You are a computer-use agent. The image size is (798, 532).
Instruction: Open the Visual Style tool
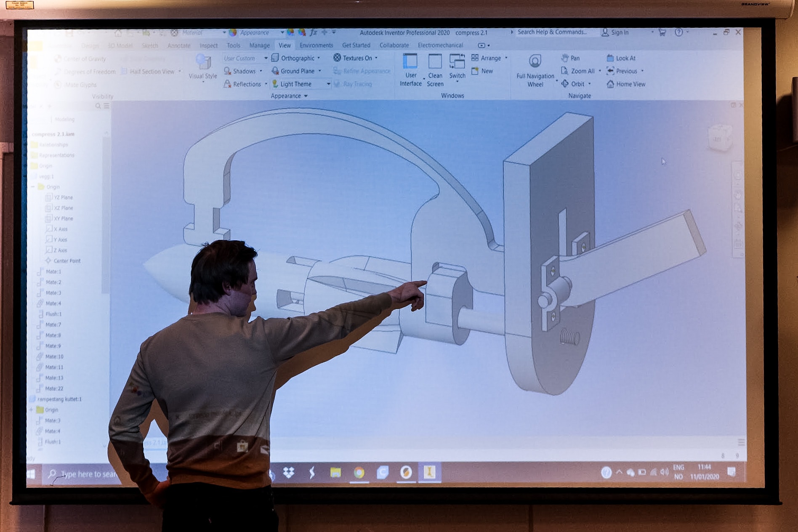tap(203, 62)
